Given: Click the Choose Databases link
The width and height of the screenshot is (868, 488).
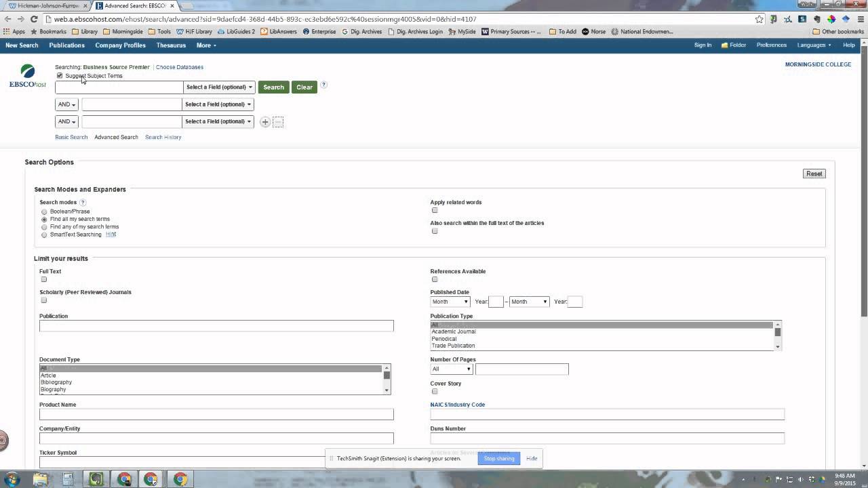Looking at the screenshot, I should (180, 67).
